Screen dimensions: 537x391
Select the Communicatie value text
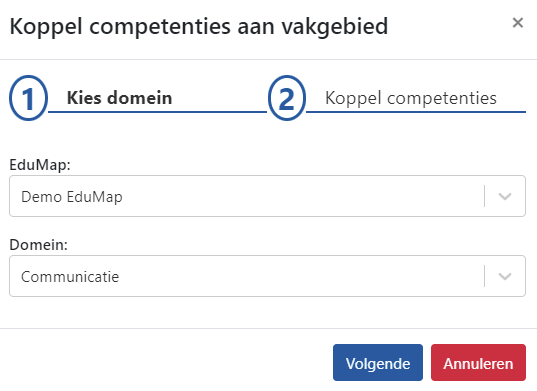pyautogui.click(x=70, y=277)
